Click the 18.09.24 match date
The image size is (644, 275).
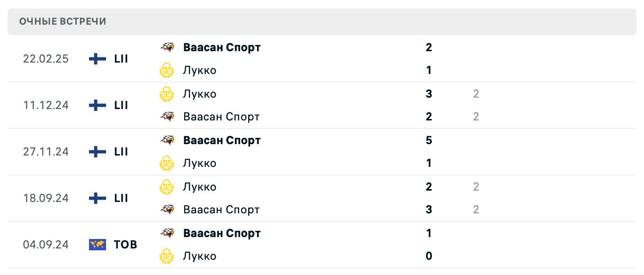coord(46,198)
